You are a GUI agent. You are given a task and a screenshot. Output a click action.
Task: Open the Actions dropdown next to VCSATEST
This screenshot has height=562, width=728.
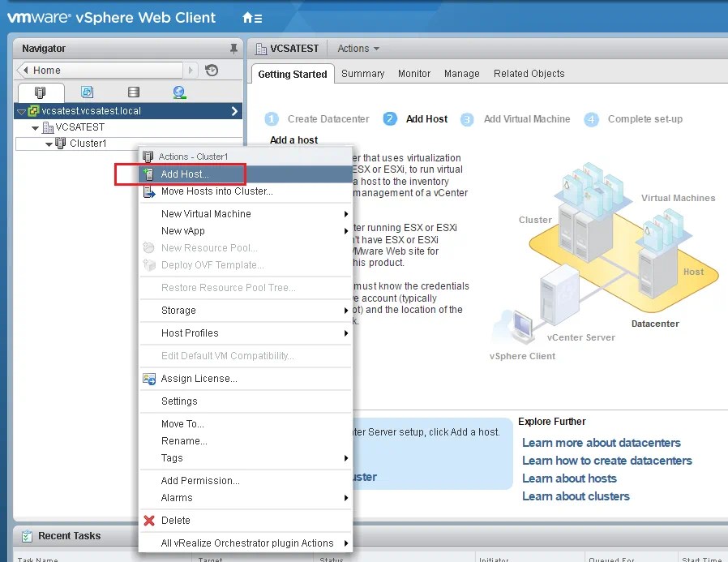click(x=358, y=48)
